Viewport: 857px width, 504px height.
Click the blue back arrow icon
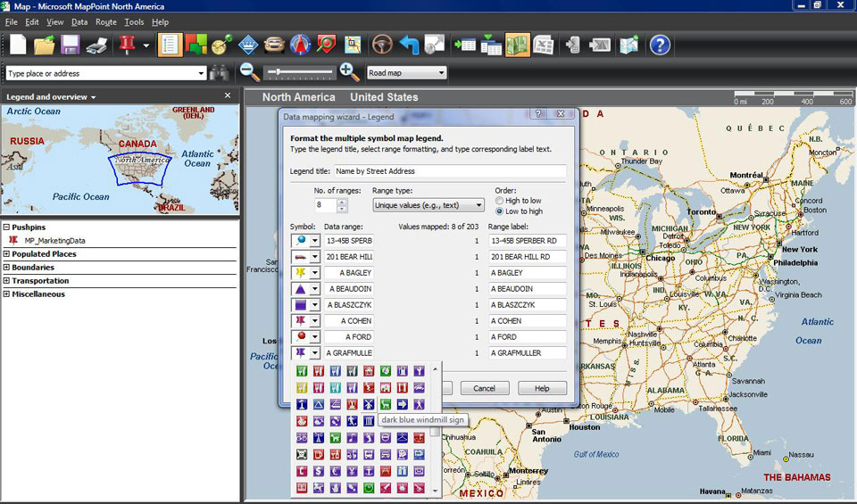click(x=409, y=45)
